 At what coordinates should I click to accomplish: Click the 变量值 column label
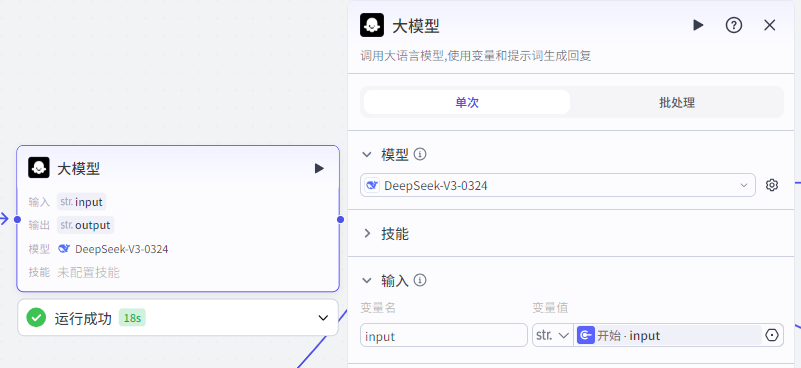click(x=550, y=308)
